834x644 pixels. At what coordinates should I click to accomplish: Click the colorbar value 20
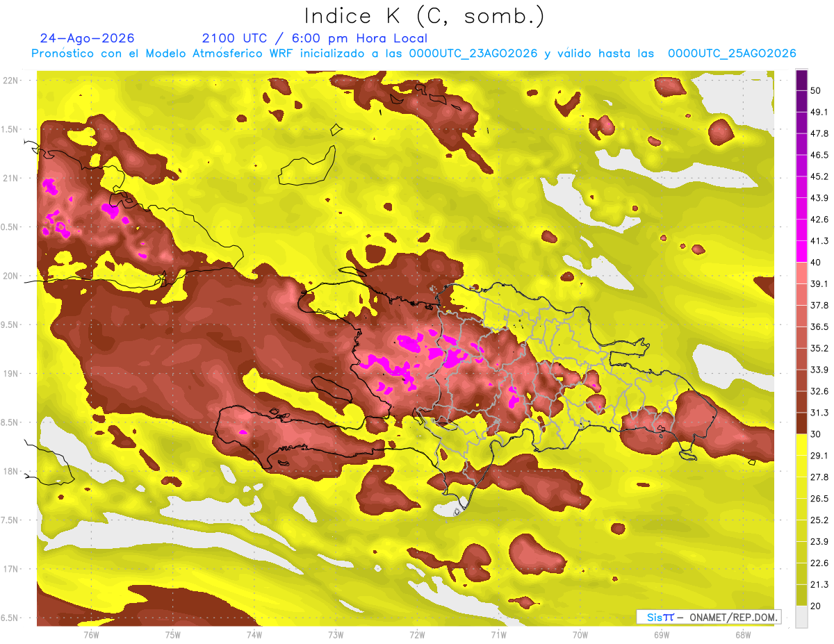817,606
